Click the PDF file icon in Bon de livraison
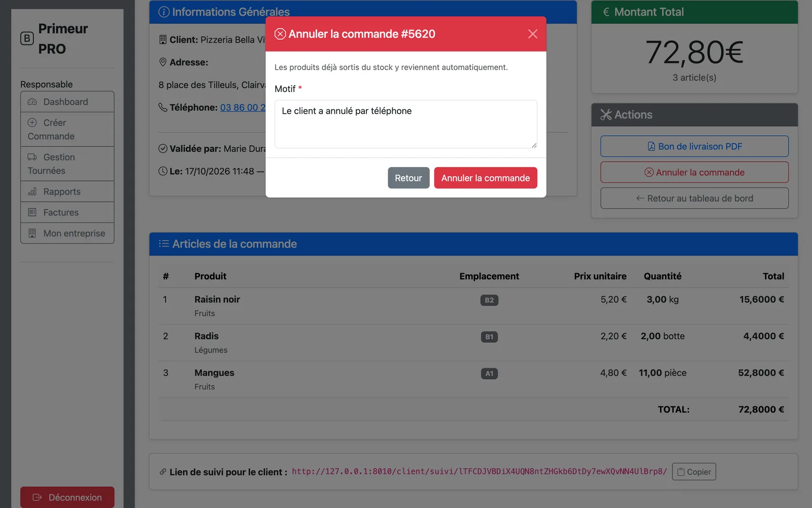The height and width of the screenshot is (508, 812). [651, 146]
